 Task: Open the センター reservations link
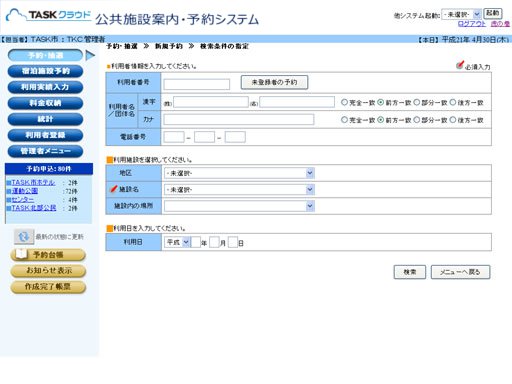[23, 199]
